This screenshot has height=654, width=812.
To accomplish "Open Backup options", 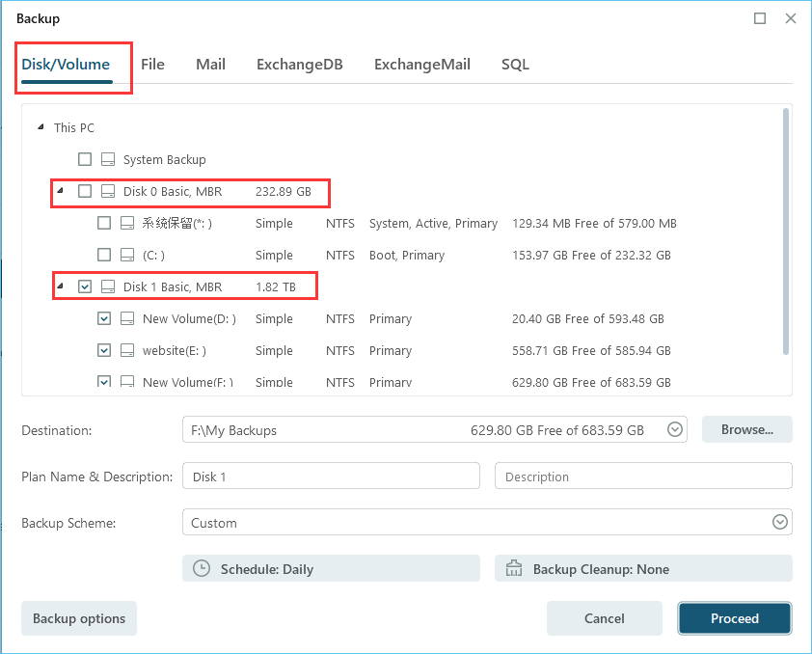I will [79, 618].
